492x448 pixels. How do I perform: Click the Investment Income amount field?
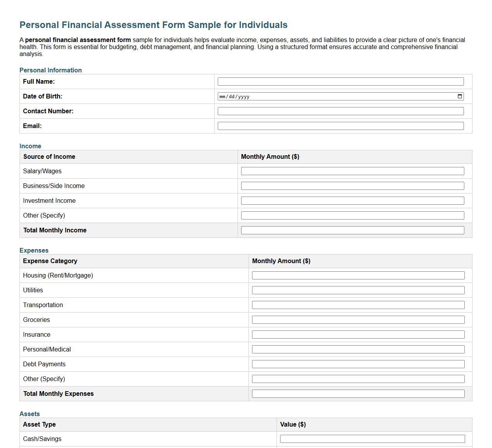pos(353,200)
